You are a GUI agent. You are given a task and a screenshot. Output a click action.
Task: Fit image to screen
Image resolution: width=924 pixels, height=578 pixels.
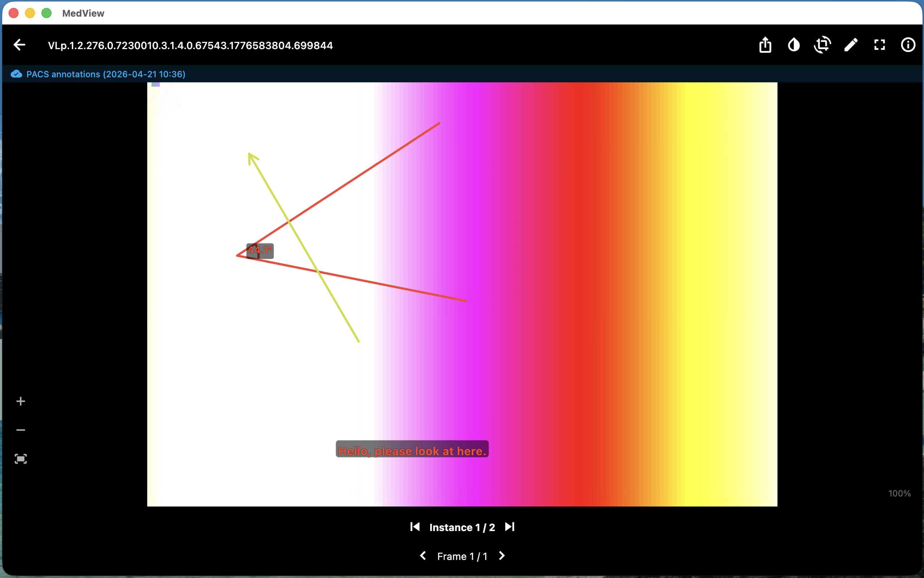pyautogui.click(x=21, y=459)
